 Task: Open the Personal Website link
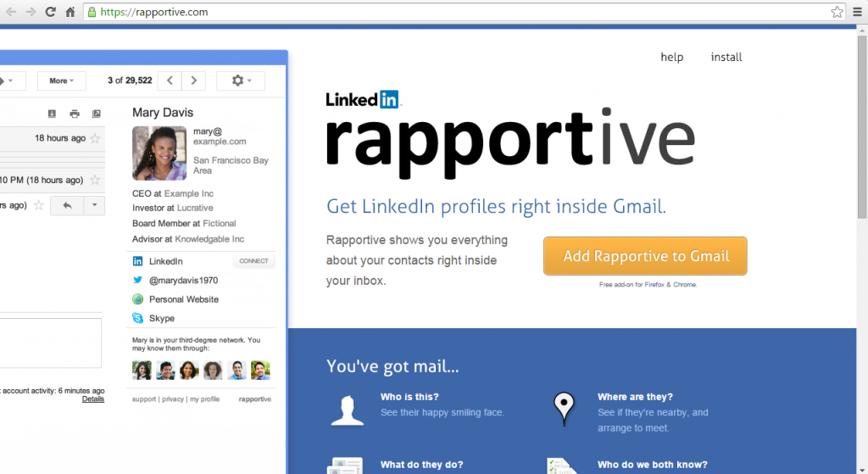184,299
